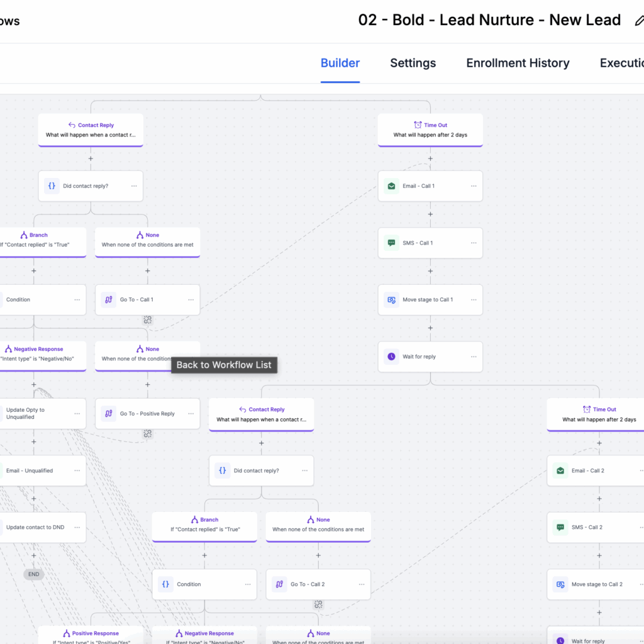This screenshot has width=644, height=644.
Task: Click the Email - Call 1 envelope icon
Action: click(x=391, y=186)
